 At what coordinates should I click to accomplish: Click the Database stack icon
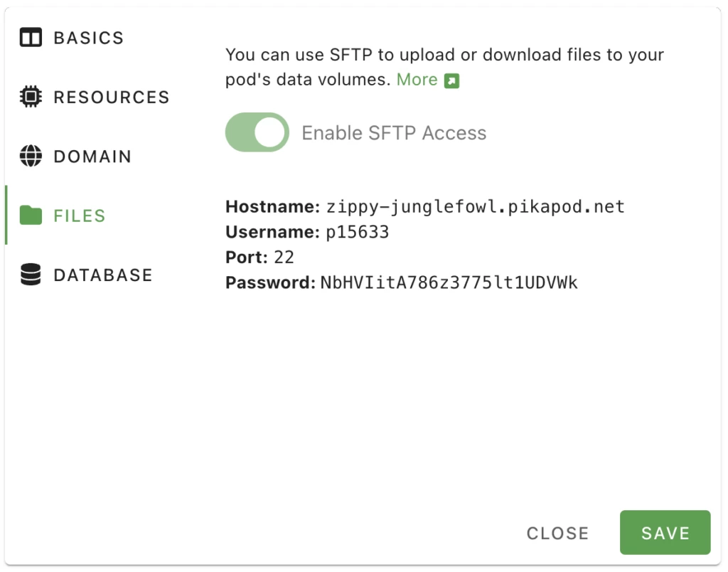30,275
